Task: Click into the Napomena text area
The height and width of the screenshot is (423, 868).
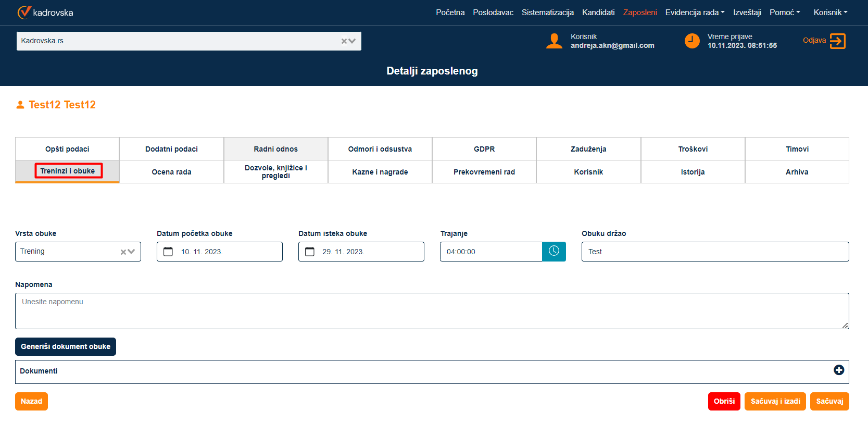Action: (x=432, y=311)
